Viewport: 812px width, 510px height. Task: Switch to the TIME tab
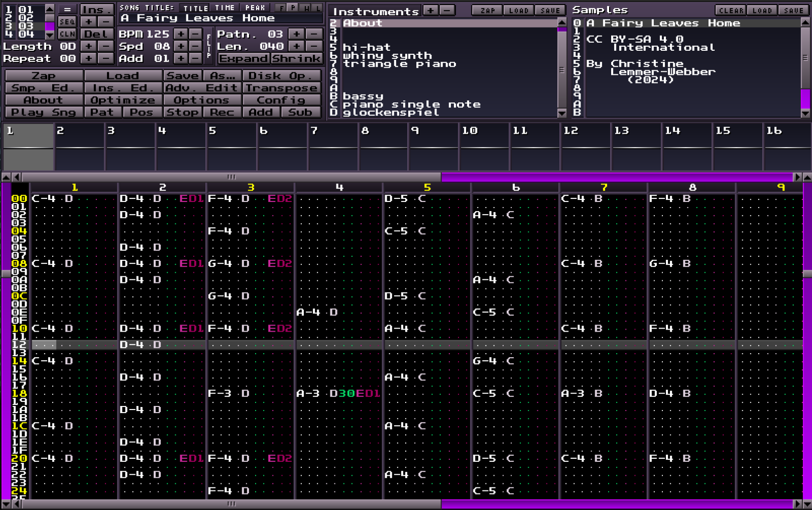[224, 8]
